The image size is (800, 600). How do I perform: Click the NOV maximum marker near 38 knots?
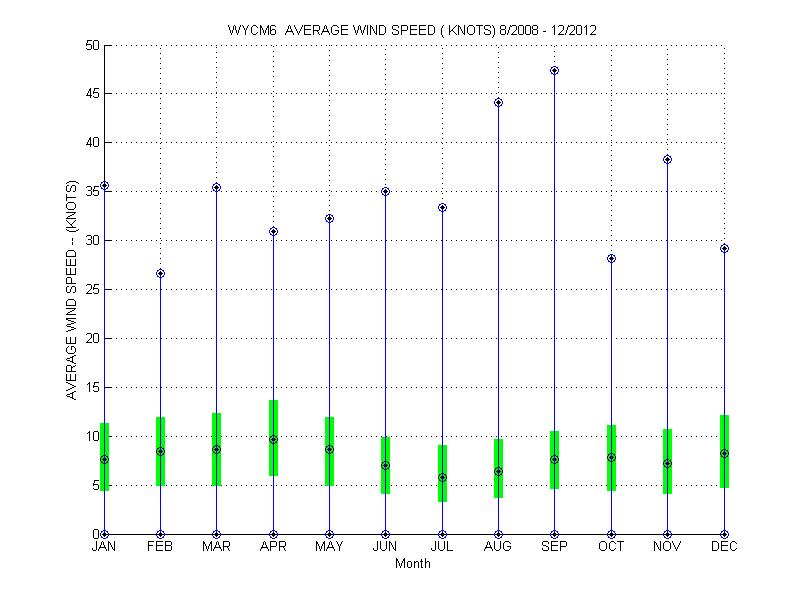point(667,160)
